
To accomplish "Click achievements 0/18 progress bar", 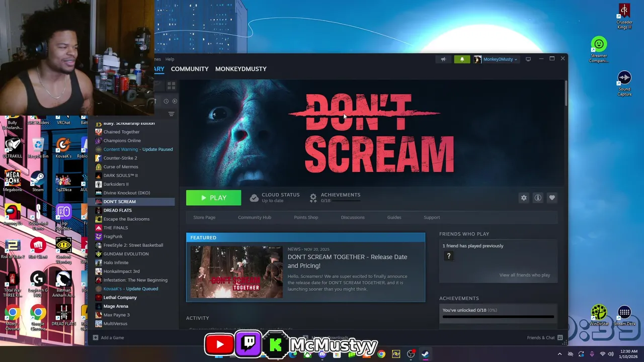I will [x=498, y=317].
